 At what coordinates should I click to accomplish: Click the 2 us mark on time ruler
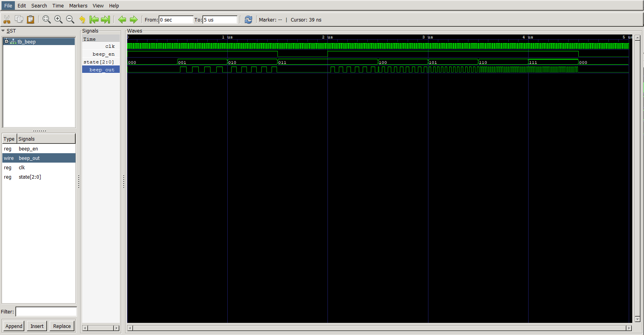point(327,37)
